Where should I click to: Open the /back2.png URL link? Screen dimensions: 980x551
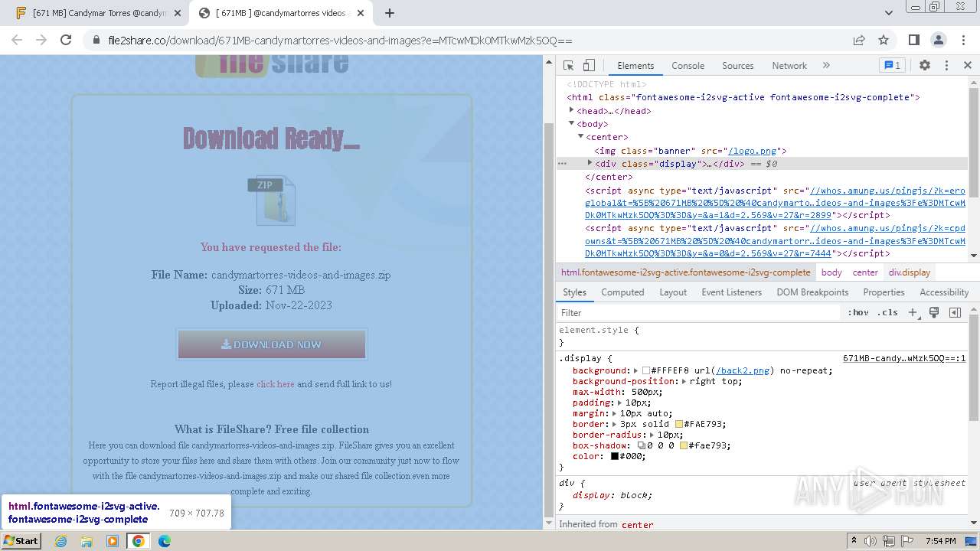click(743, 370)
